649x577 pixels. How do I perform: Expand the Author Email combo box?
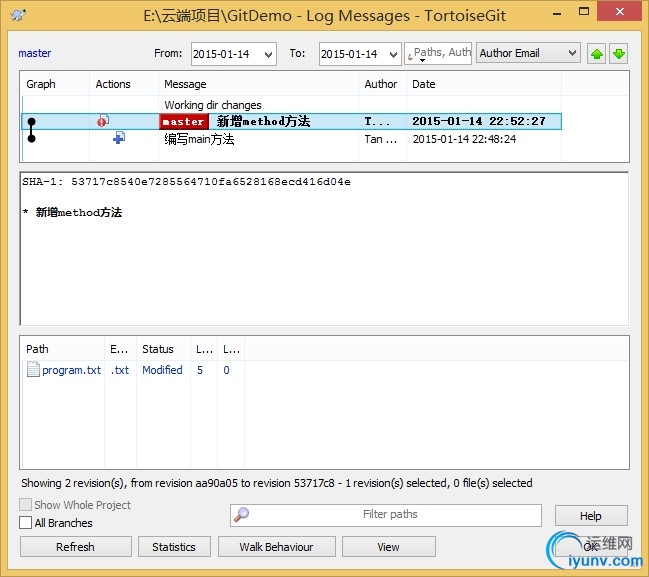coord(528,53)
